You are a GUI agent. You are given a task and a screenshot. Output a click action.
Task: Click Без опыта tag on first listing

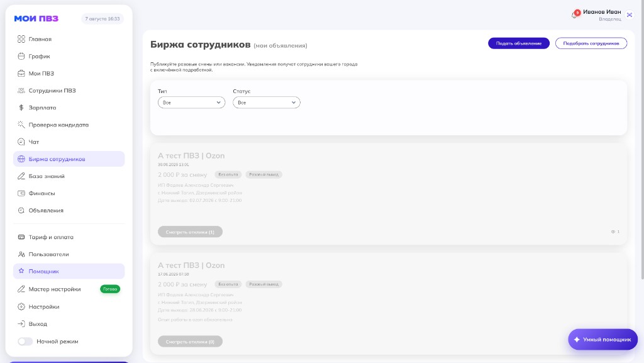tap(228, 174)
